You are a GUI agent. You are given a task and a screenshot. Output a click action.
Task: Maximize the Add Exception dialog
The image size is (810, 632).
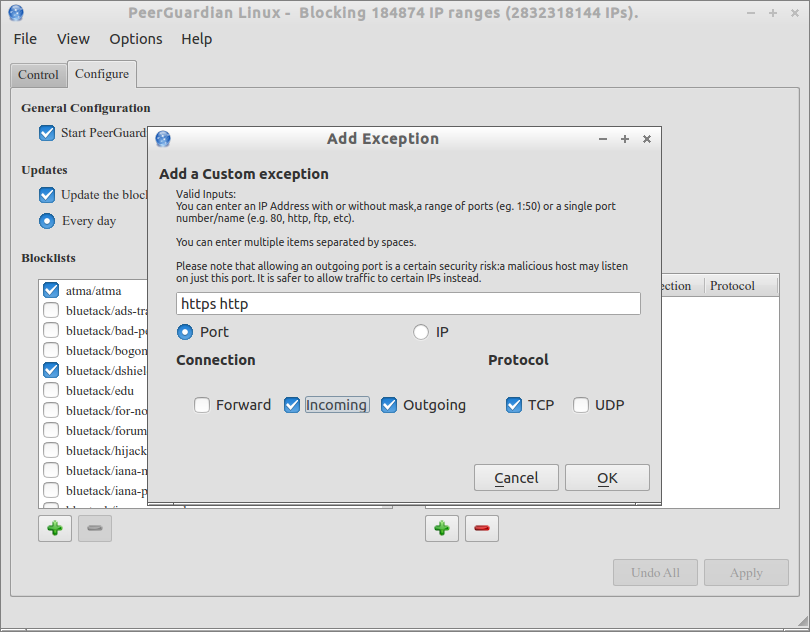pyautogui.click(x=625, y=139)
